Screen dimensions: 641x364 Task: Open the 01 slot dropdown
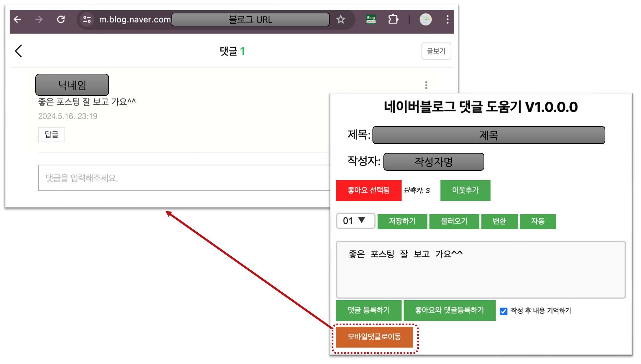click(x=355, y=221)
